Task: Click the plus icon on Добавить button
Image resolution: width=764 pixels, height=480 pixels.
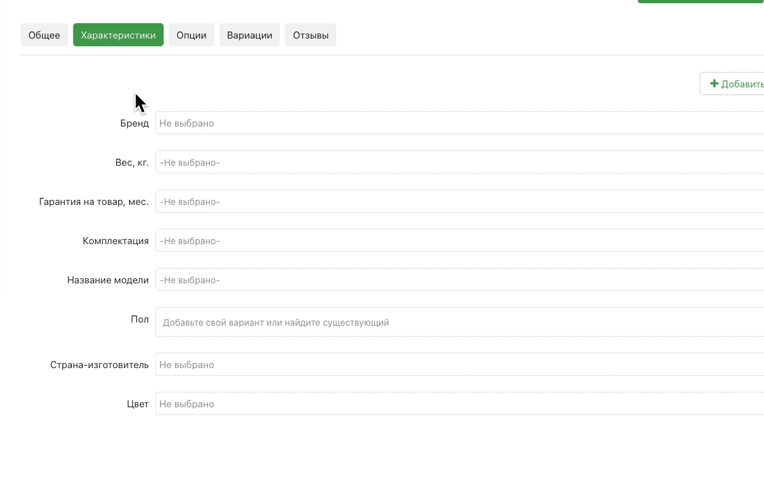Action: click(714, 84)
